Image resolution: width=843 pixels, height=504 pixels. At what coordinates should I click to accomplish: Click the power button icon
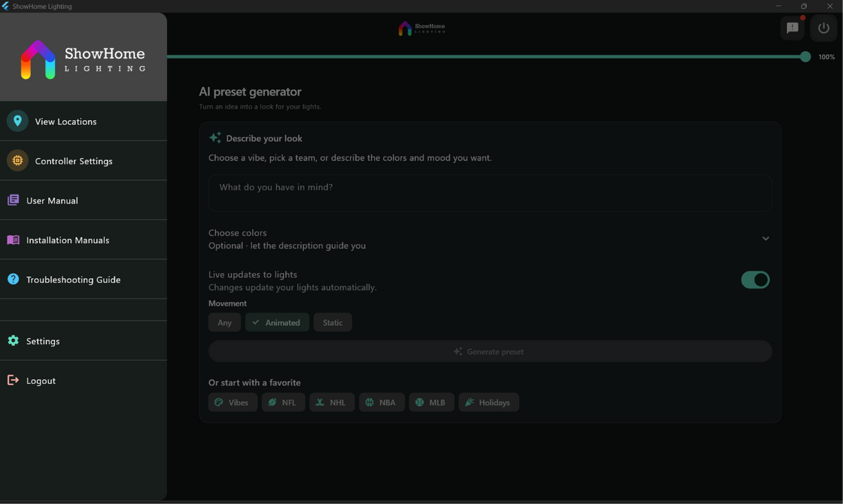point(824,28)
